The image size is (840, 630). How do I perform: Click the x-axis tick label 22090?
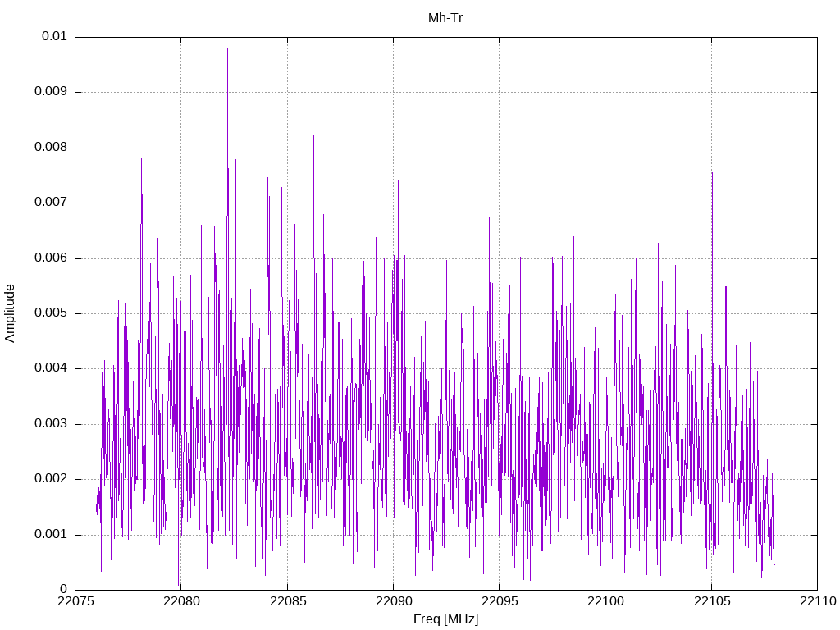tap(394, 601)
